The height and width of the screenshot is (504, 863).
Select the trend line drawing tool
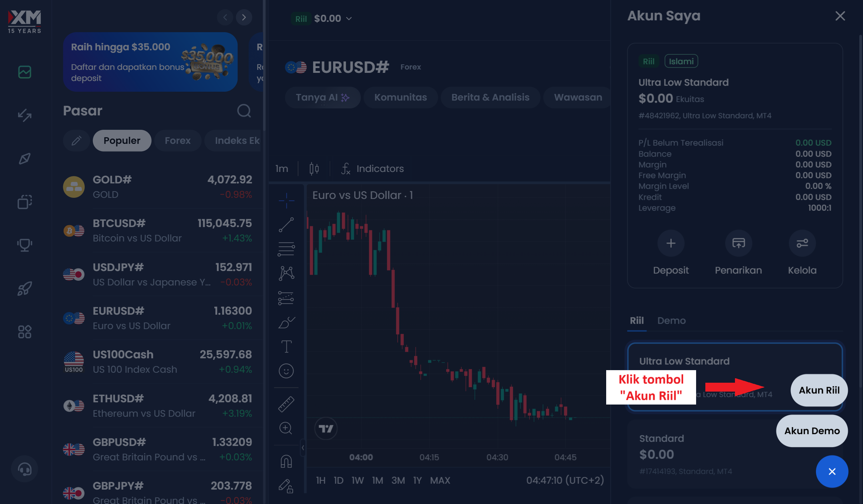pos(286,225)
